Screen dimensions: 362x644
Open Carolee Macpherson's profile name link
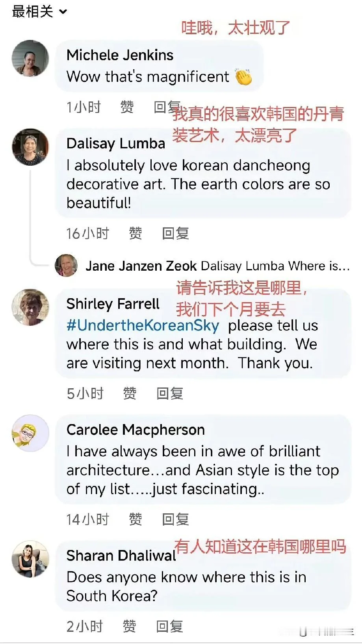pos(136,430)
